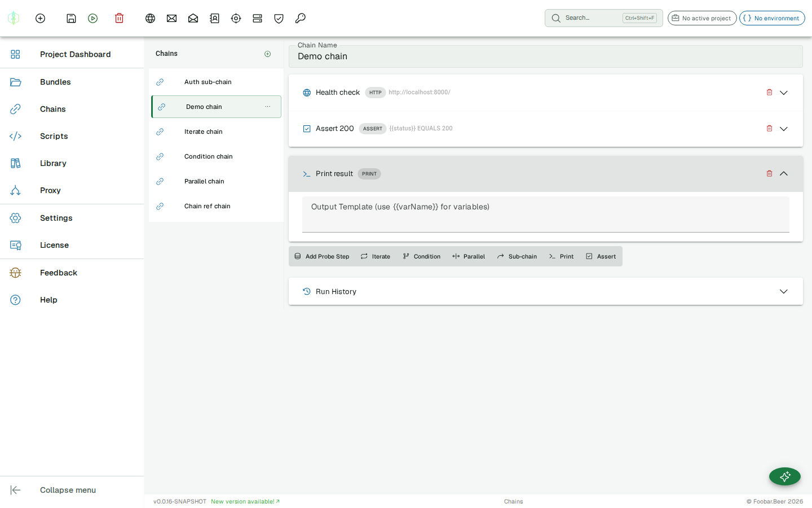This screenshot has width=812, height=508.
Task: Open Library in sidebar
Action: click(72, 163)
